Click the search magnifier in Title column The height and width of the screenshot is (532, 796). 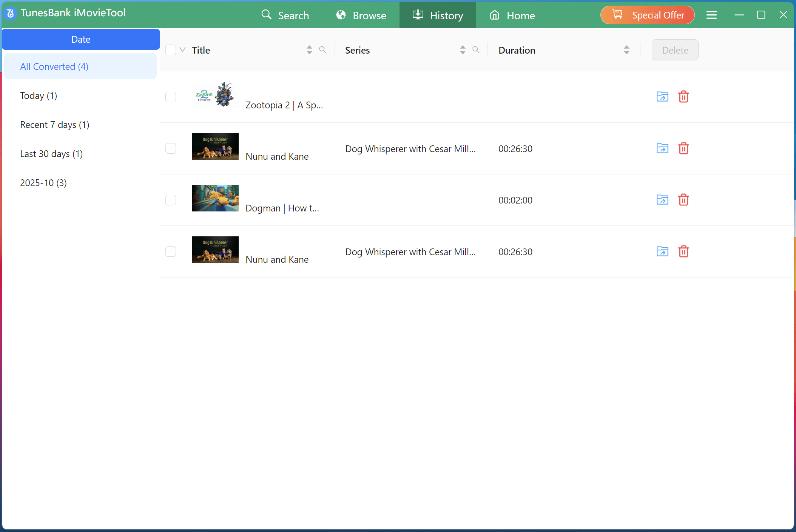pyautogui.click(x=322, y=49)
